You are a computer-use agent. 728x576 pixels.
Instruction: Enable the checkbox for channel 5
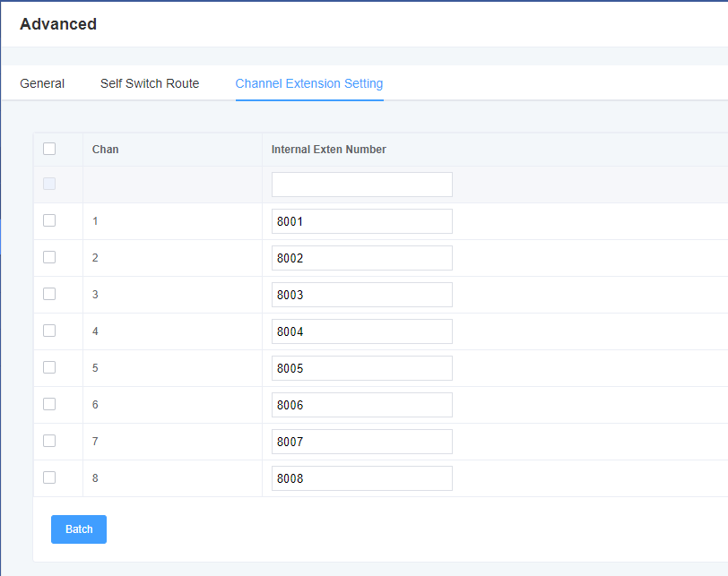(x=49, y=367)
